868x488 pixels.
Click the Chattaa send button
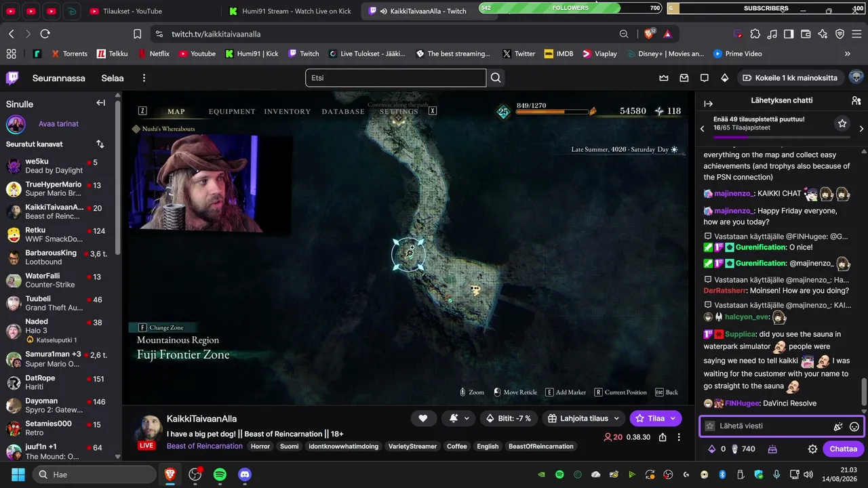844,449
